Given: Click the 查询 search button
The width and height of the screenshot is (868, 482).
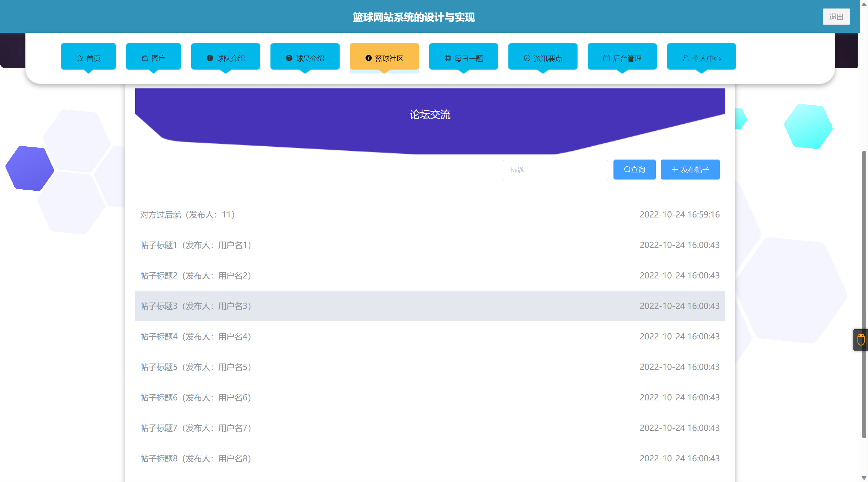Looking at the screenshot, I should pyautogui.click(x=634, y=169).
